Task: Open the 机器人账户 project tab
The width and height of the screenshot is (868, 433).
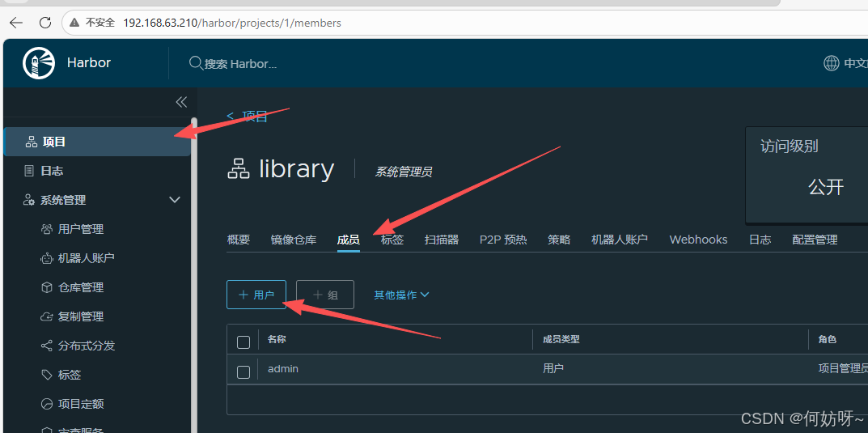Action: (x=620, y=240)
